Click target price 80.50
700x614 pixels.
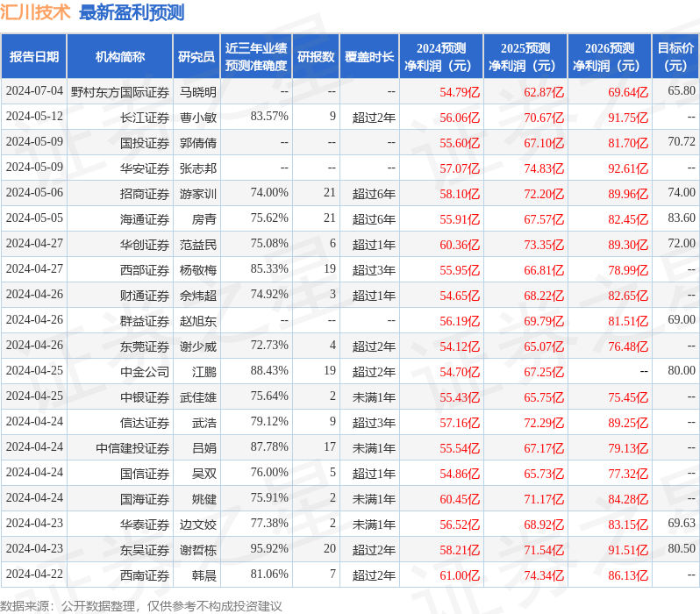[x=682, y=549]
